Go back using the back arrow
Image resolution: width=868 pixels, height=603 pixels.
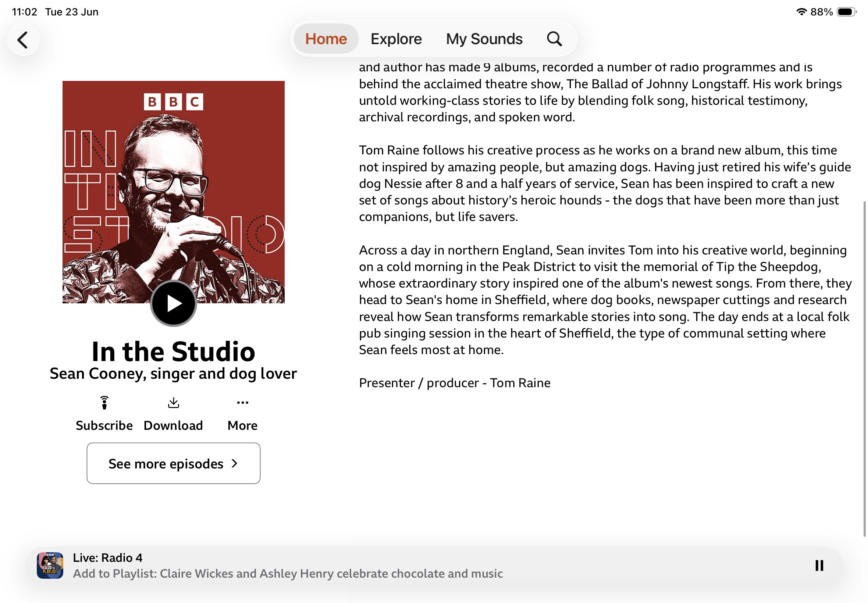[23, 40]
